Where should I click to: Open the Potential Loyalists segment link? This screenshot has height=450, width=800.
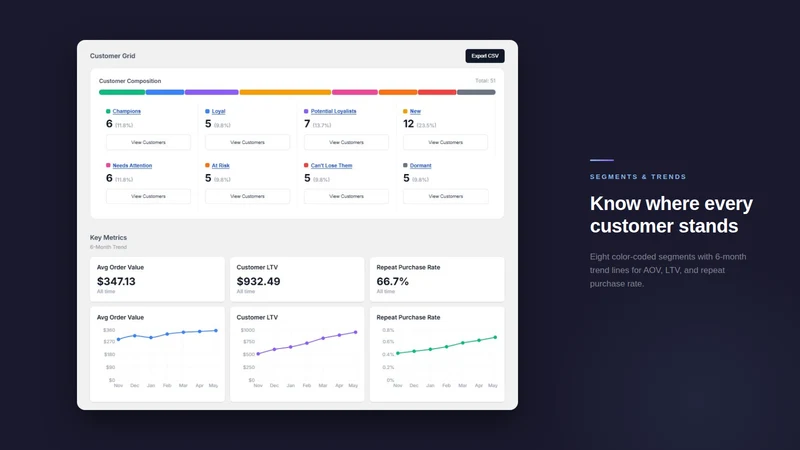coord(334,111)
